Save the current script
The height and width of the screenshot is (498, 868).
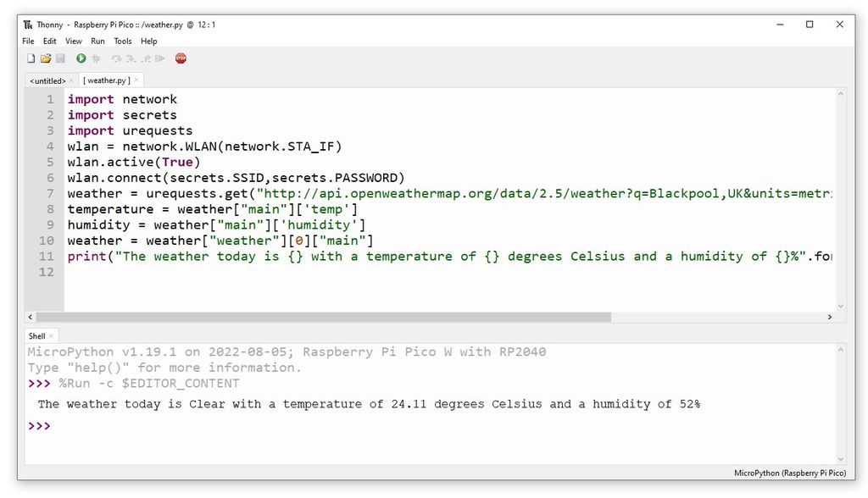(x=60, y=58)
